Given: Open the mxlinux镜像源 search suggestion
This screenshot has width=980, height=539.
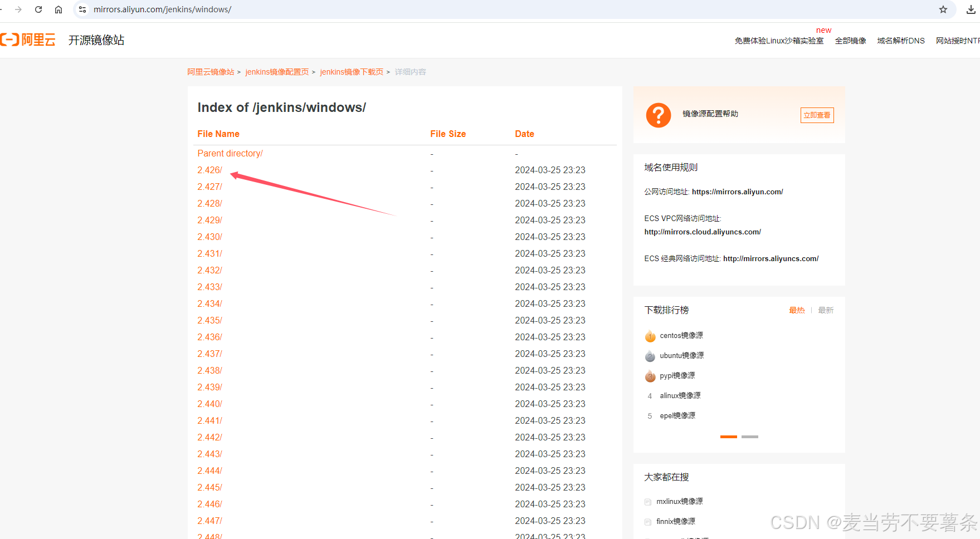Looking at the screenshot, I should pos(680,501).
